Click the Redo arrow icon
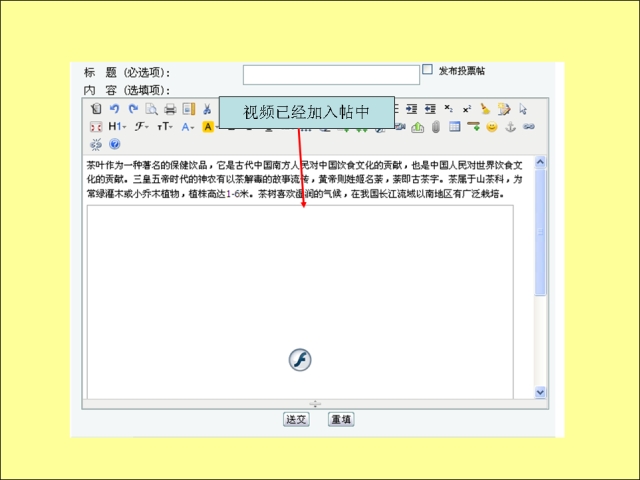The height and width of the screenshot is (480, 640). coord(132,109)
